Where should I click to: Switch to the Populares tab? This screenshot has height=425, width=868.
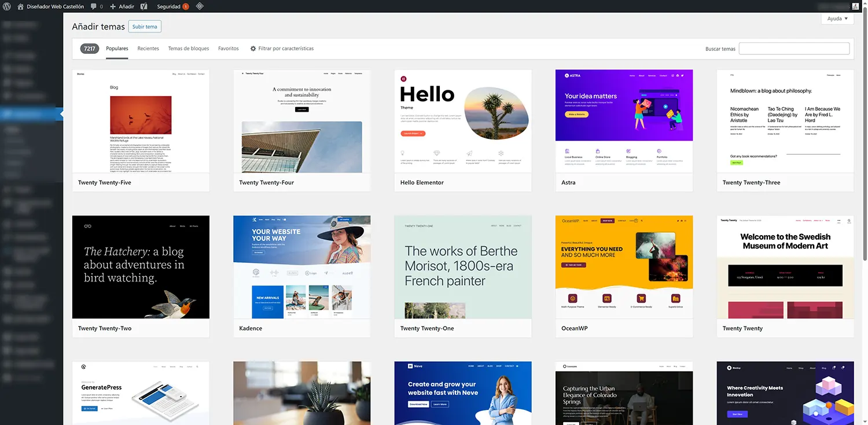117,49
